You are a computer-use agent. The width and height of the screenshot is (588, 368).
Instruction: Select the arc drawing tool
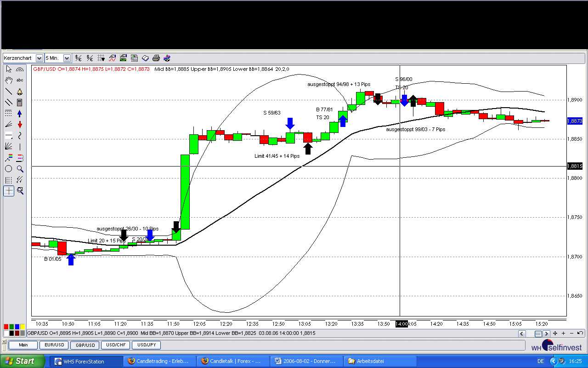coord(20,69)
